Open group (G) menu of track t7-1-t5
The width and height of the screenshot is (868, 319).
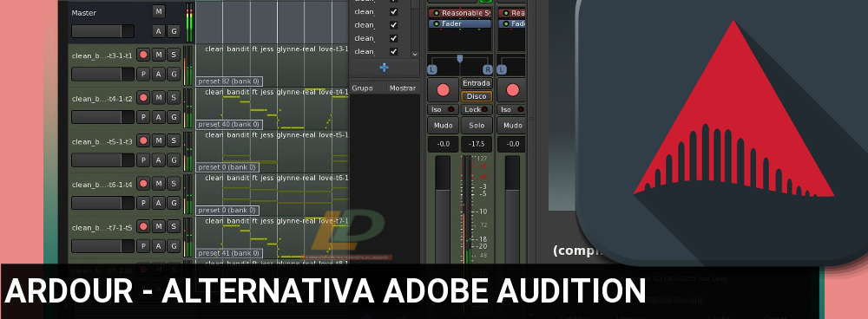point(174,246)
